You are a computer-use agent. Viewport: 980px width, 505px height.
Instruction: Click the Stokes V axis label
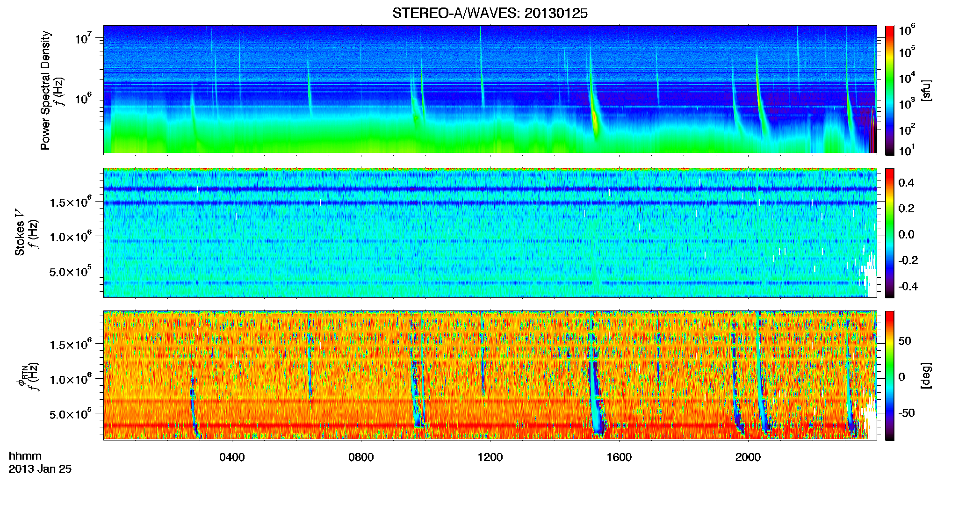pyautogui.click(x=20, y=232)
